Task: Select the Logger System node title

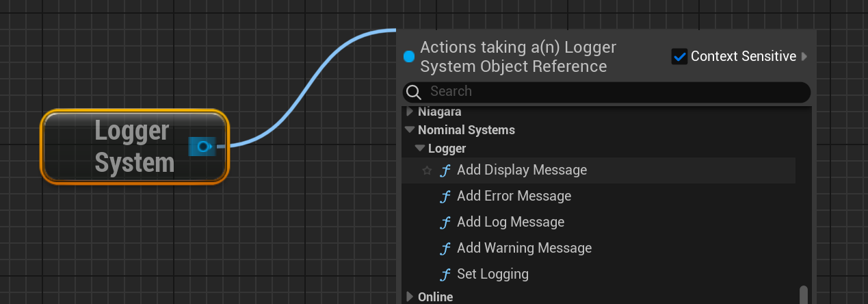Action: point(134,147)
